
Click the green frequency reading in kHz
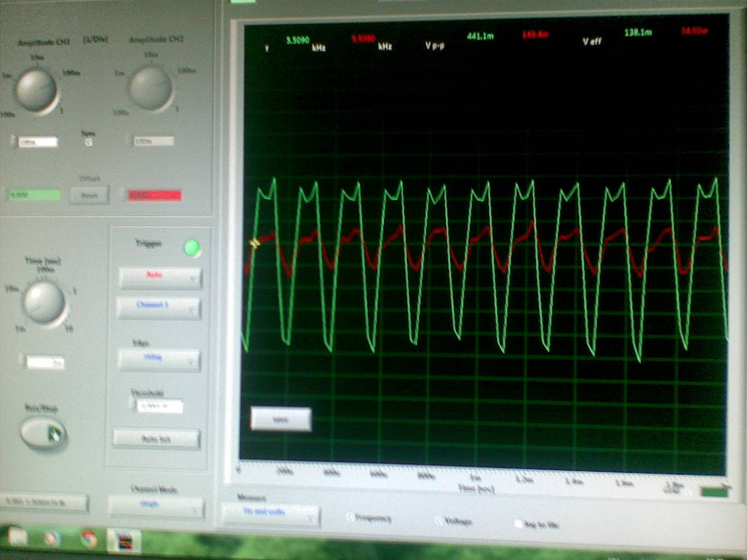pos(297,40)
